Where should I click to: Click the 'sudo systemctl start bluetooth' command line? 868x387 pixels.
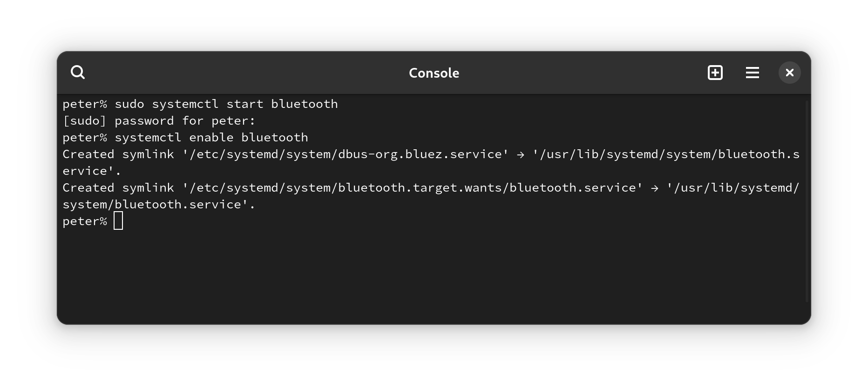tap(200, 104)
